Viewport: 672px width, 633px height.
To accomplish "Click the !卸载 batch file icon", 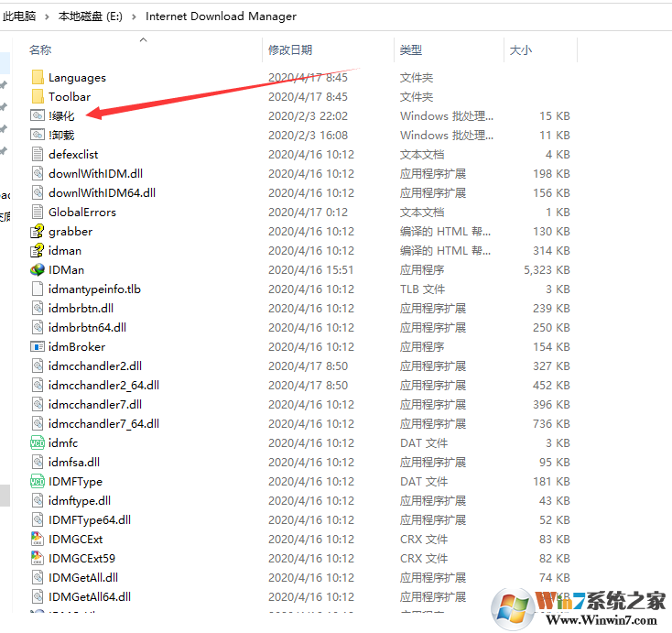I will (x=38, y=135).
